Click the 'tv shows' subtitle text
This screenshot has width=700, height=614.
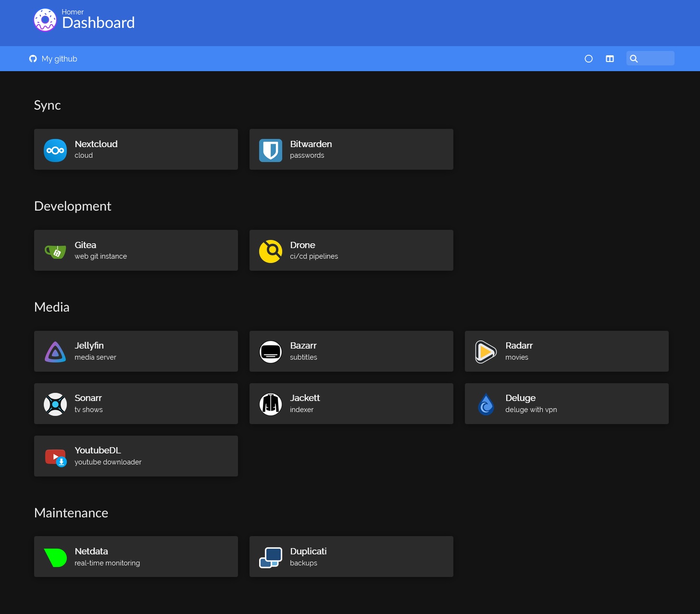click(89, 410)
